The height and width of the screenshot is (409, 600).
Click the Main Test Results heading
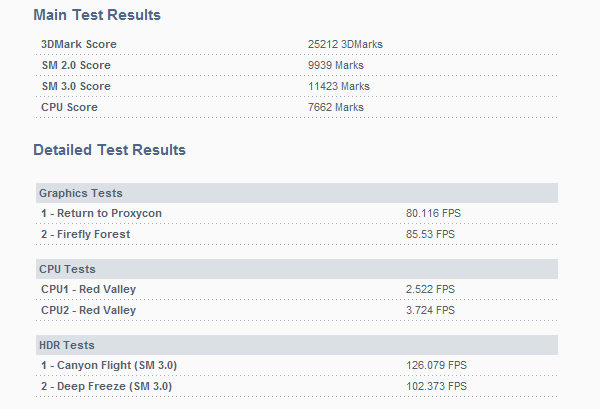point(97,16)
